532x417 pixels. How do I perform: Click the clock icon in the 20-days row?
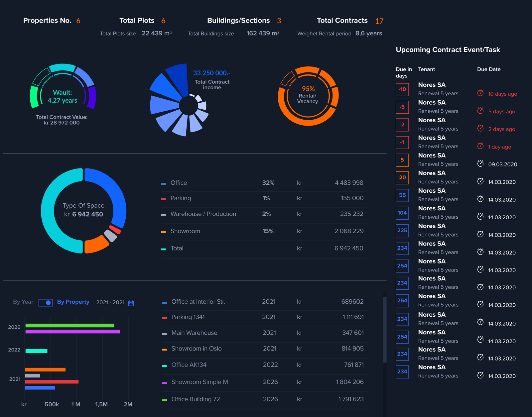[480, 181]
